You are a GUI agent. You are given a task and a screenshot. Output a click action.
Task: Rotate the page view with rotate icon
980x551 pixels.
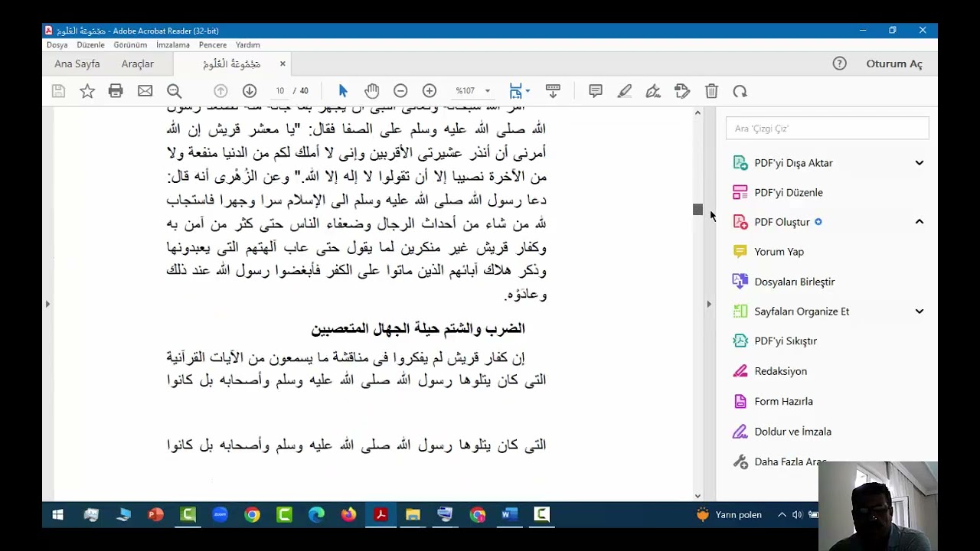(740, 91)
